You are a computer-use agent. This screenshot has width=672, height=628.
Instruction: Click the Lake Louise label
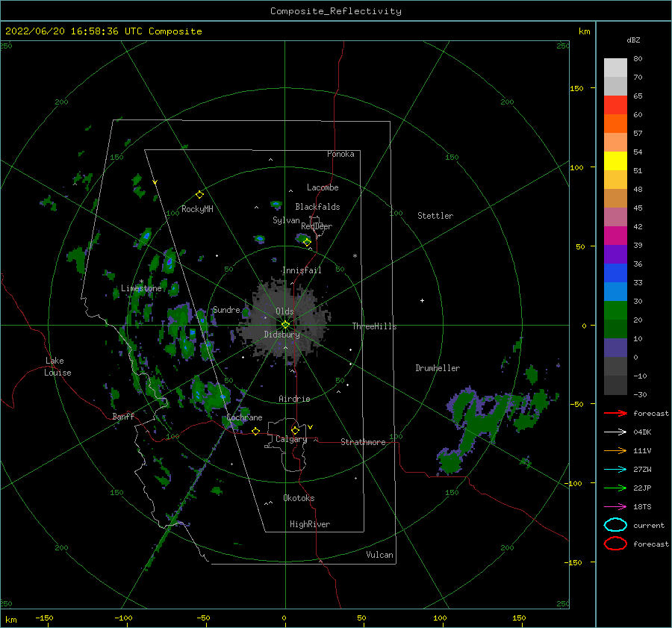57,367
